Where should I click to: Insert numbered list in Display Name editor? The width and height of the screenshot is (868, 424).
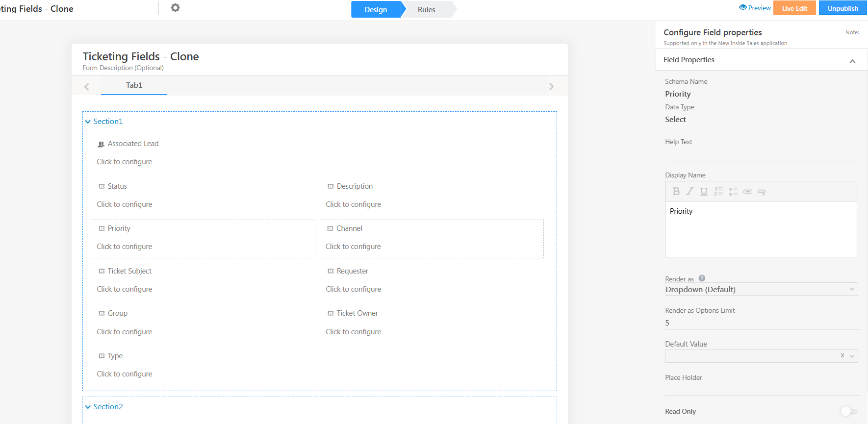[718, 192]
